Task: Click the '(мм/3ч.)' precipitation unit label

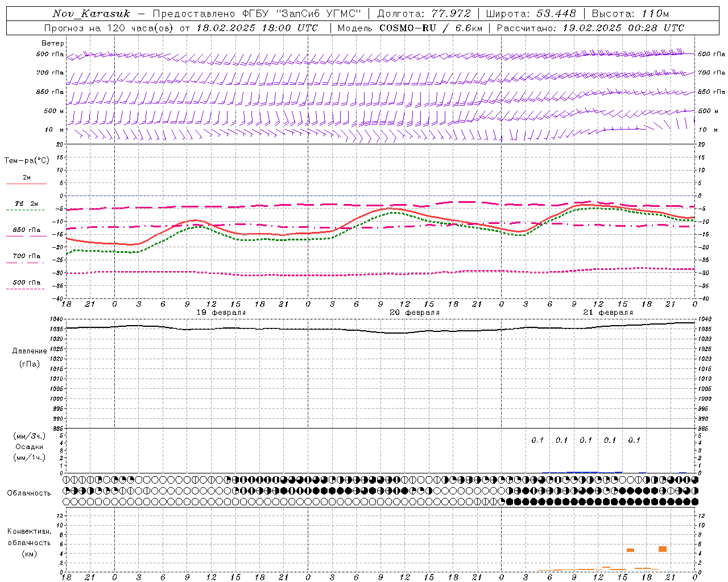Action: pos(29,436)
